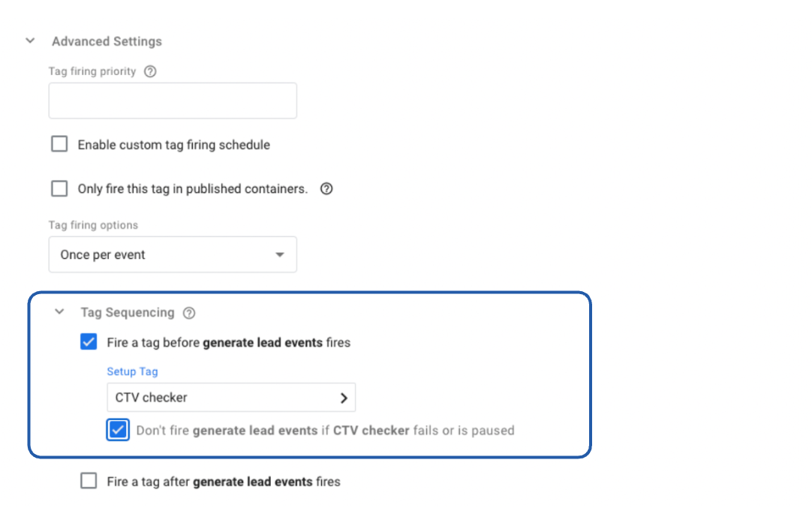Open the CTV checker setup tag selector
812x511 pixels.
click(x=225, y=398)
